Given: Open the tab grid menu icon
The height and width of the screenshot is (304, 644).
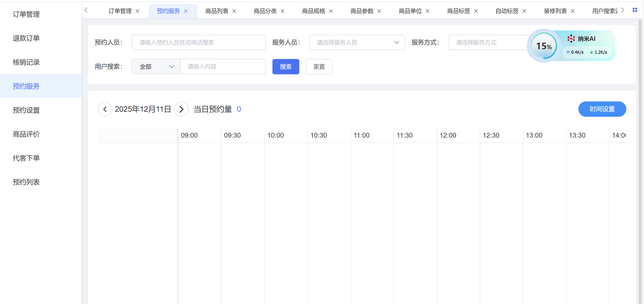Looking at the screenshot, I should pyautogui.click(x=635, y=10).
